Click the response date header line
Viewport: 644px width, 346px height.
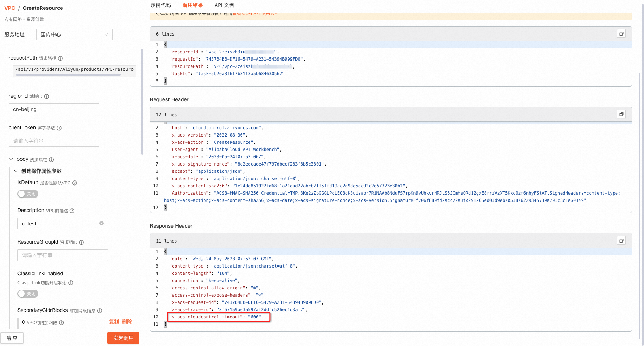tap(221, 259)
